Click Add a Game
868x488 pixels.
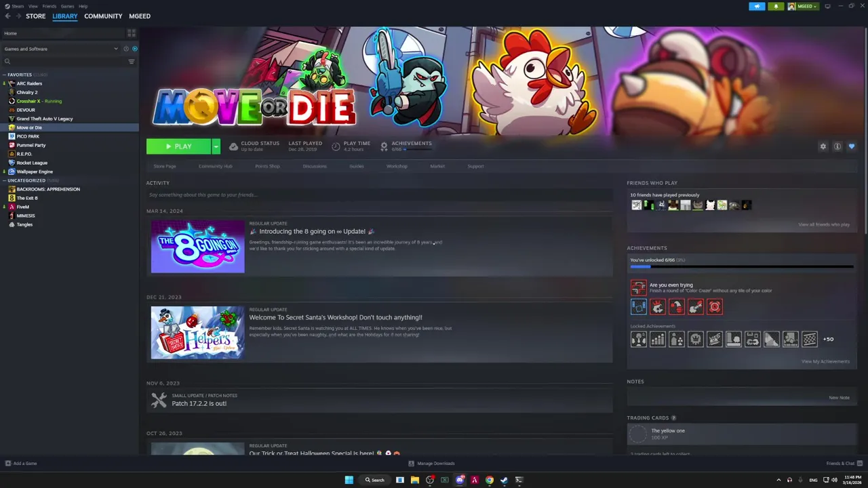21,464
